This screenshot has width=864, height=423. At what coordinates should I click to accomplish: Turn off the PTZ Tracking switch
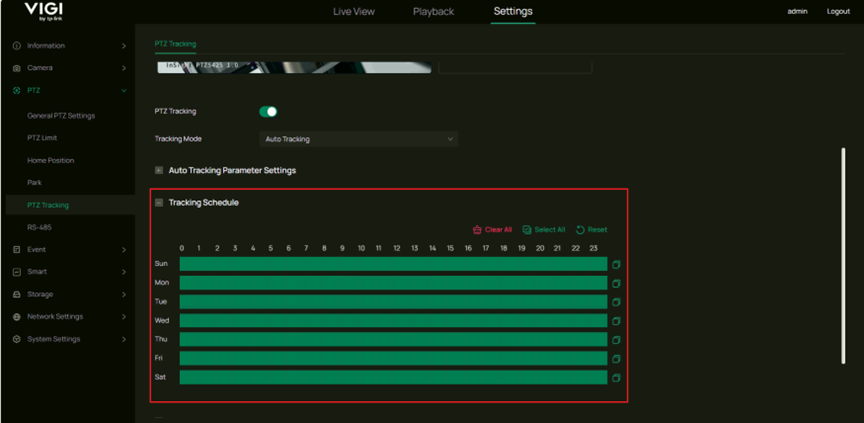coord(268,112)
